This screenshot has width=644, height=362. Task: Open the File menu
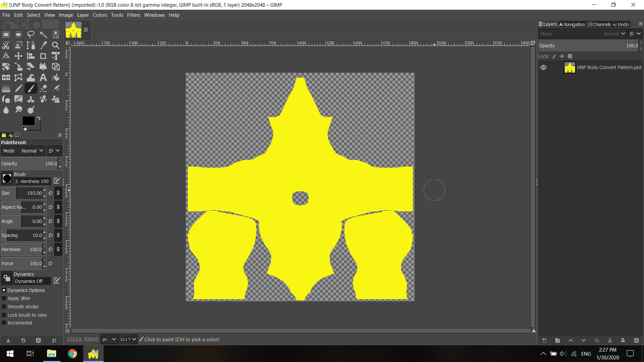point(6,15)
